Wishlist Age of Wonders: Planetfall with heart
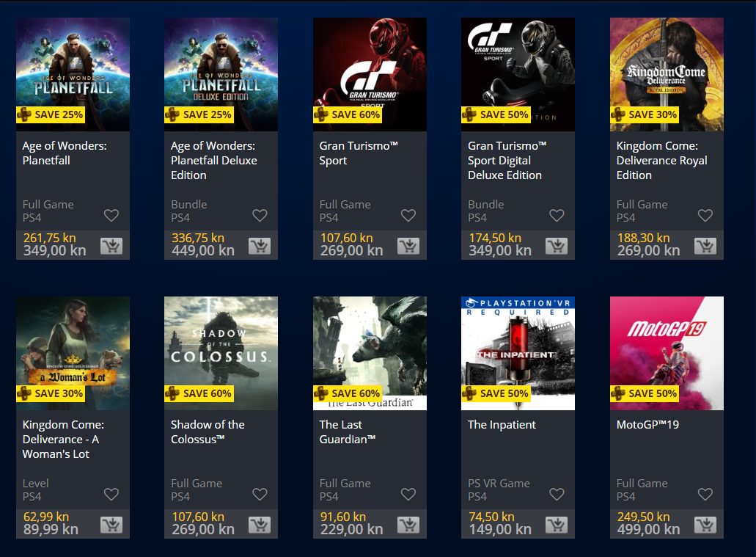Screen dimensions: 756x557 pos(111,215)
